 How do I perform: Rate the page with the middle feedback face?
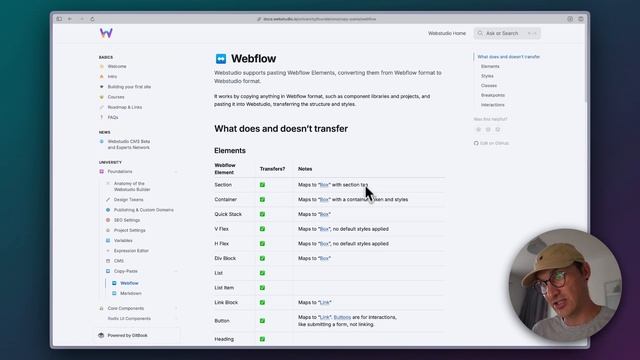(488, 129)
